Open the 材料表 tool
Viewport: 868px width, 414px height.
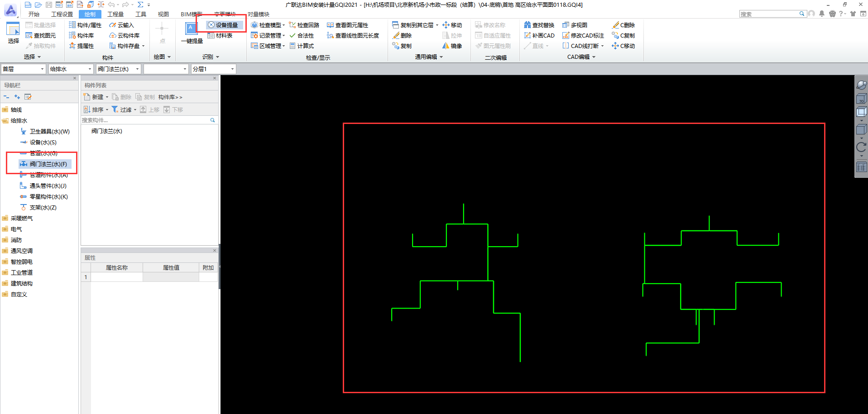tap(220, 35)
